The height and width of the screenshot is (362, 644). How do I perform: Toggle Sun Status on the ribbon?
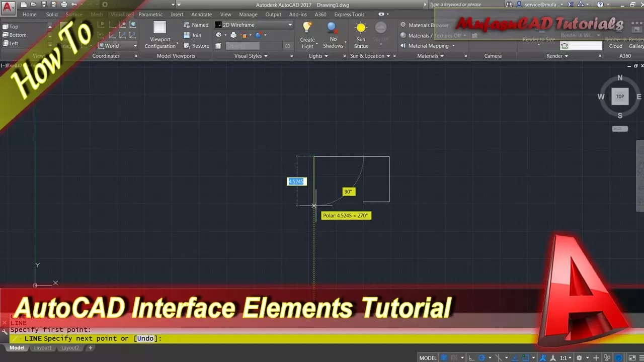(x=361, y=34)
